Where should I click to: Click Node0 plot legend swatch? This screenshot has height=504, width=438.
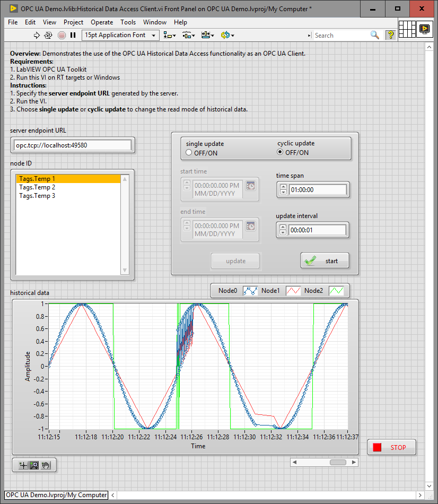pos(250,291)
